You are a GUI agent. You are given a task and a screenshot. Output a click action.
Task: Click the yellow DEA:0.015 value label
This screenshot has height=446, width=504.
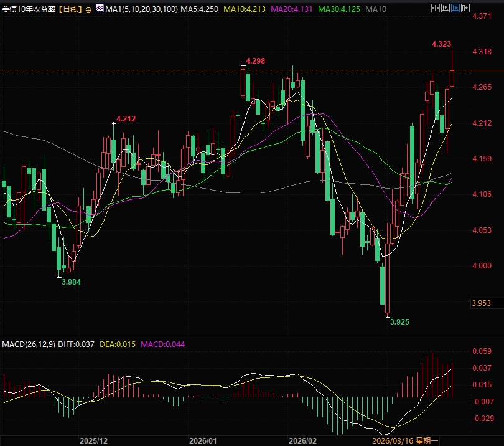click(118, 344)
